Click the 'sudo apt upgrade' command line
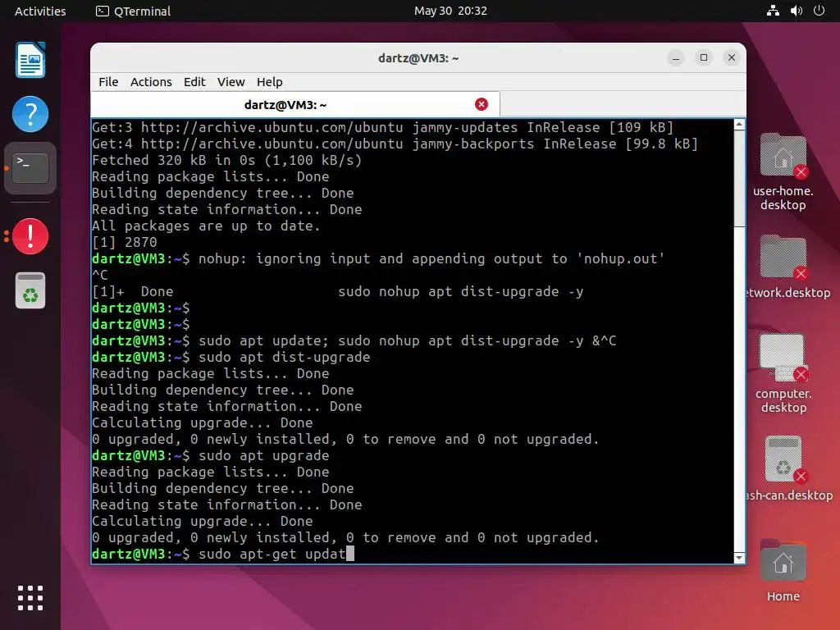 click(x=211, y=455)
